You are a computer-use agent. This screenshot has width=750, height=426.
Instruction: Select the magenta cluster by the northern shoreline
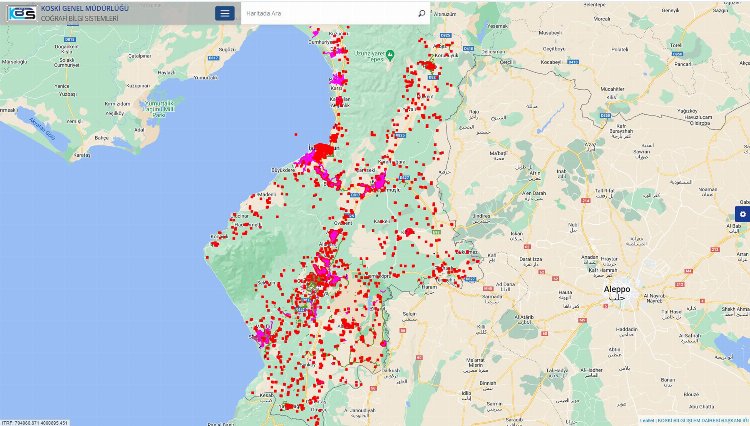click(338, 48)
